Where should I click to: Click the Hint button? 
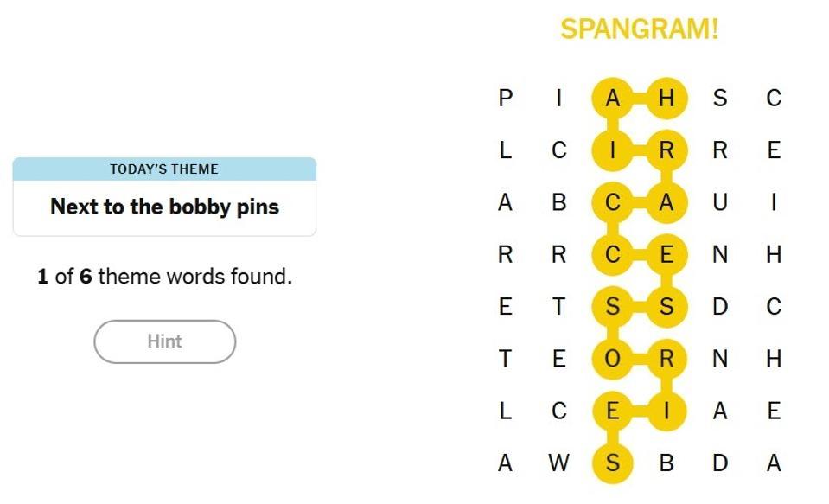(164, 341)
